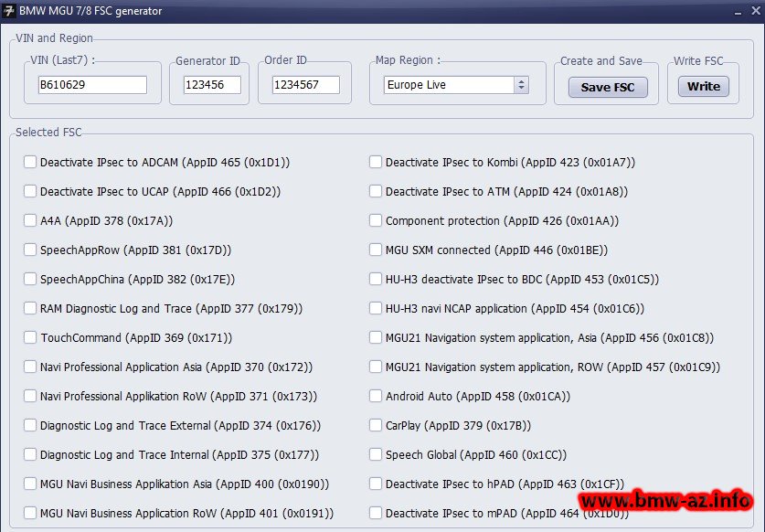The image size is (765, 532).
Task: Enable Navi Professional Application Asia
Action: (x=30, y=367)
